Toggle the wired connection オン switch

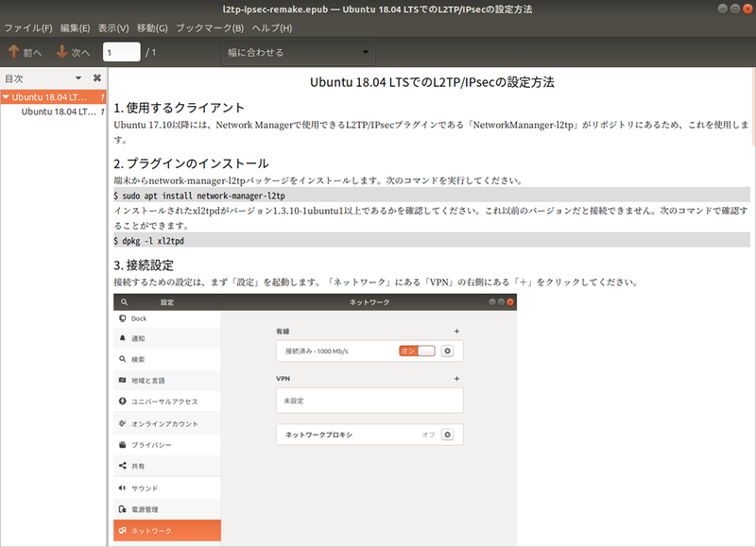417,350
